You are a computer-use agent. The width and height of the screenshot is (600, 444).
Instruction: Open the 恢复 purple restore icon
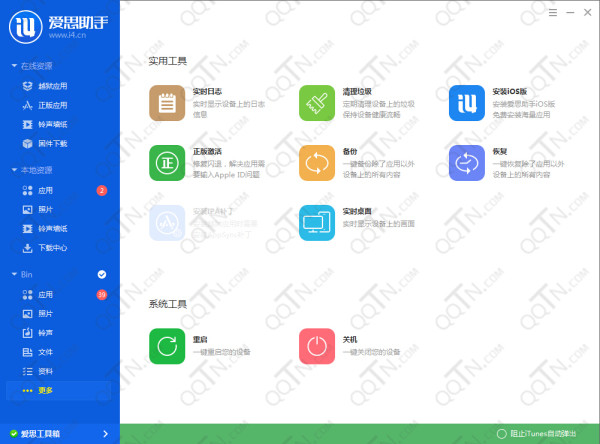tap(467, 163)
